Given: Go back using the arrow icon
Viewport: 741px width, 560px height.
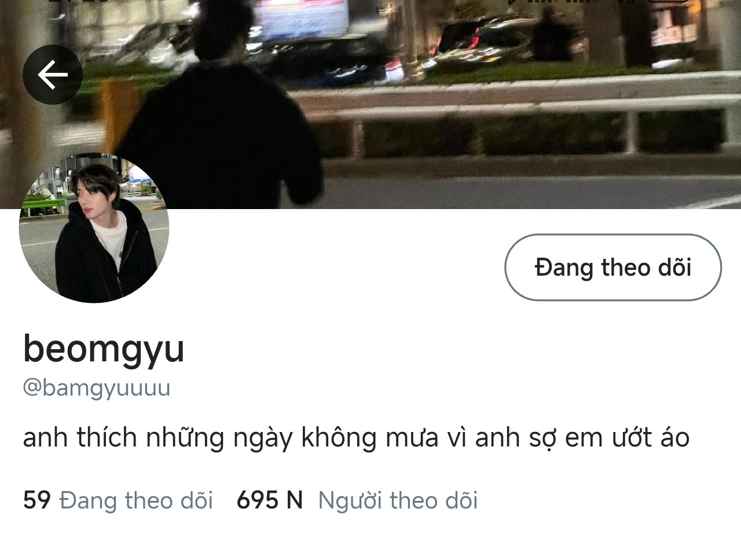Looking at the screenshot, I should click(x=52, y=75).
